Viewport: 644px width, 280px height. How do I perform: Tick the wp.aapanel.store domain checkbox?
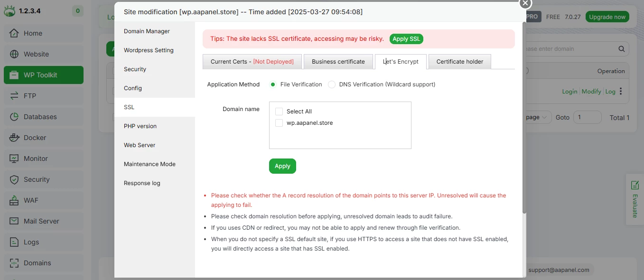coord(279,122)
